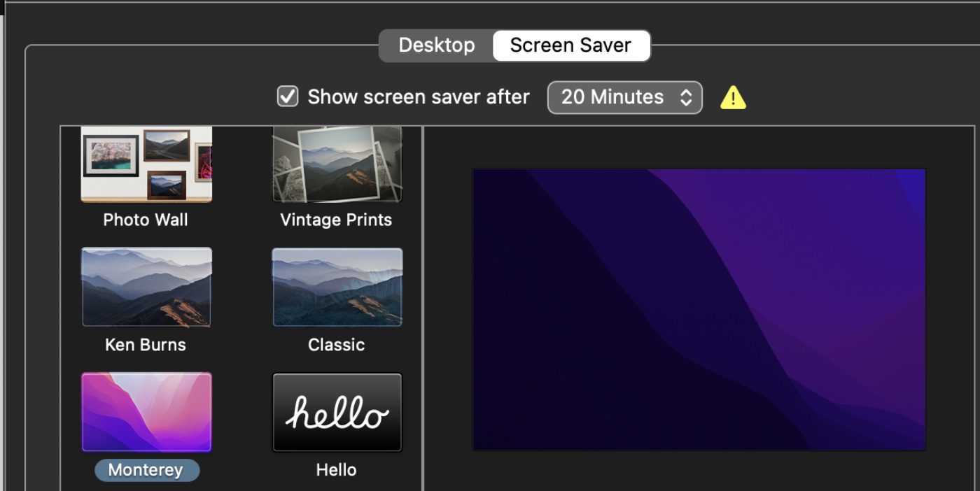Click the Hello text label

(336, 470)
